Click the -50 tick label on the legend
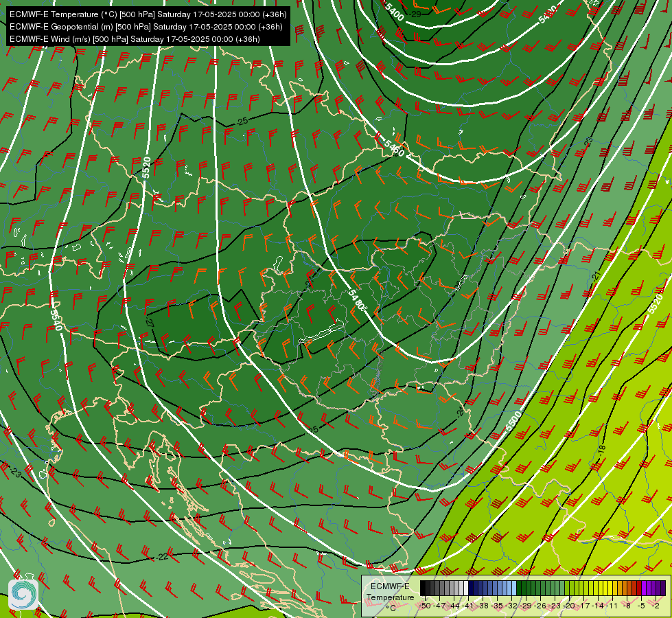The height and width of the screenshot is (618, 672). pos(425,606)
